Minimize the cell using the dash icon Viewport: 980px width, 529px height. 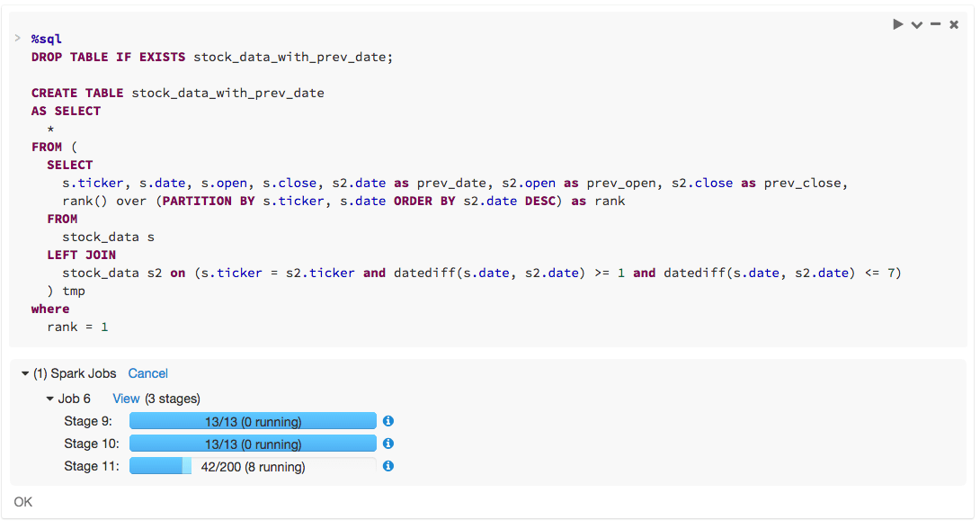[x=935, y=24]
